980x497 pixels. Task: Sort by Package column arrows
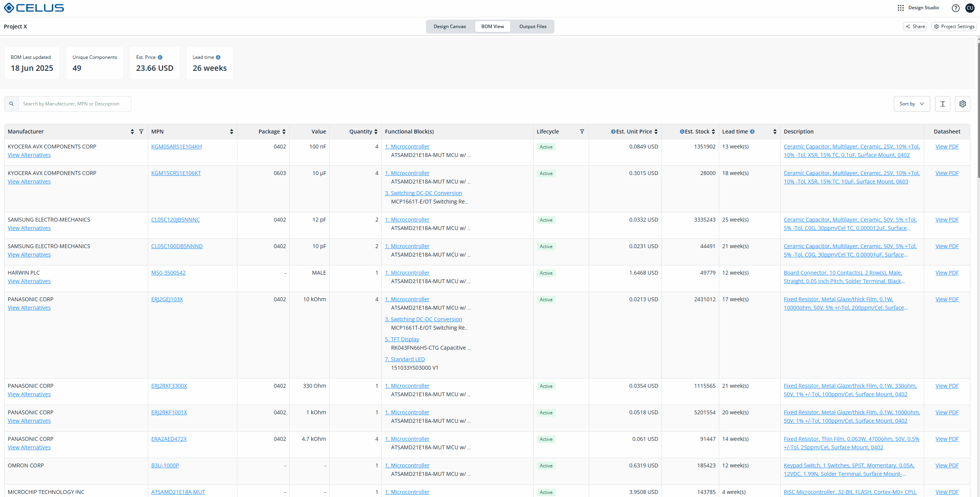pyautogui.click(x=284, y=132)
